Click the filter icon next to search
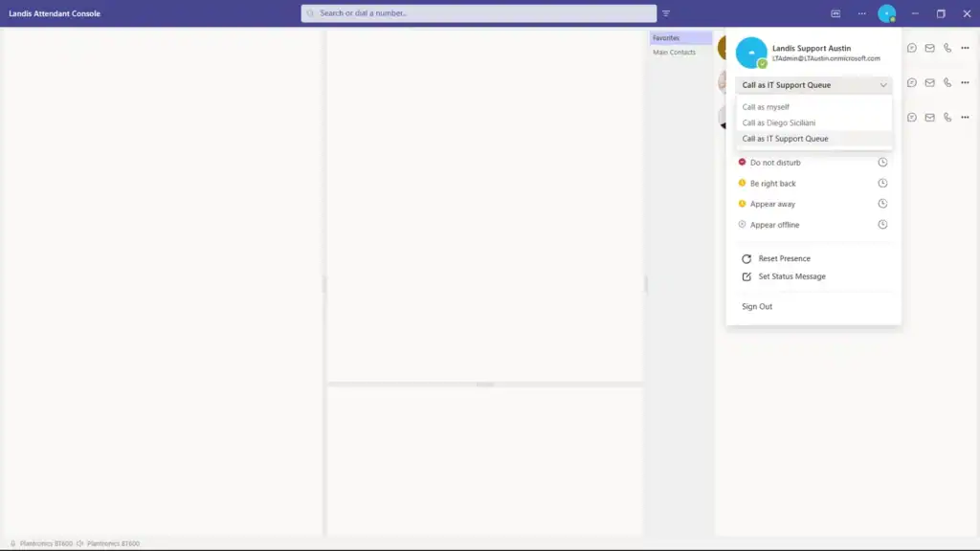 tap(666, 13)
